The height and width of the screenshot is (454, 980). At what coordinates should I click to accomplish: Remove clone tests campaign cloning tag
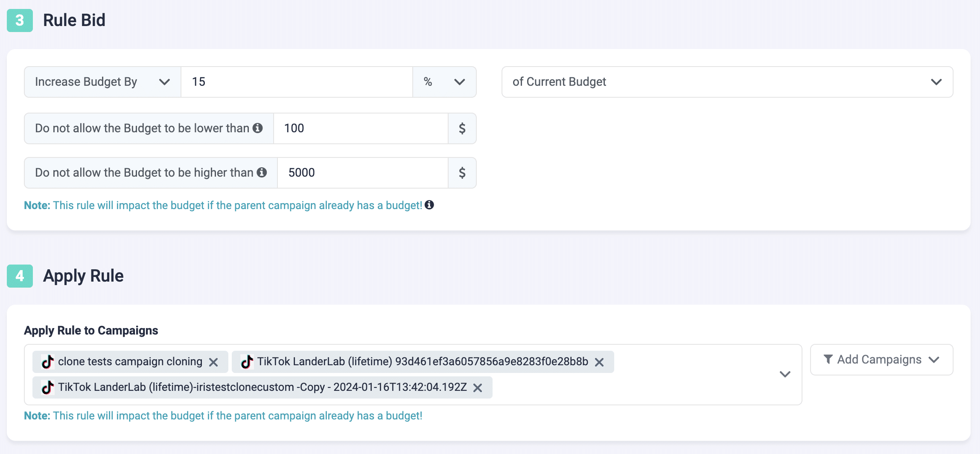pos(213,362)
